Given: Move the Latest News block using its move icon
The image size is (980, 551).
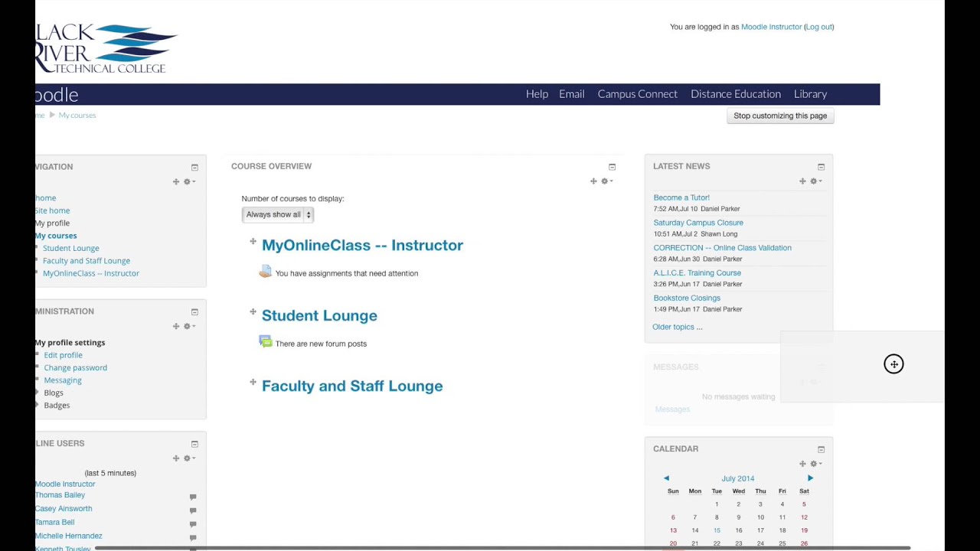Looking at the screenshot, I should pyautogui.click(x=802, y=181).
